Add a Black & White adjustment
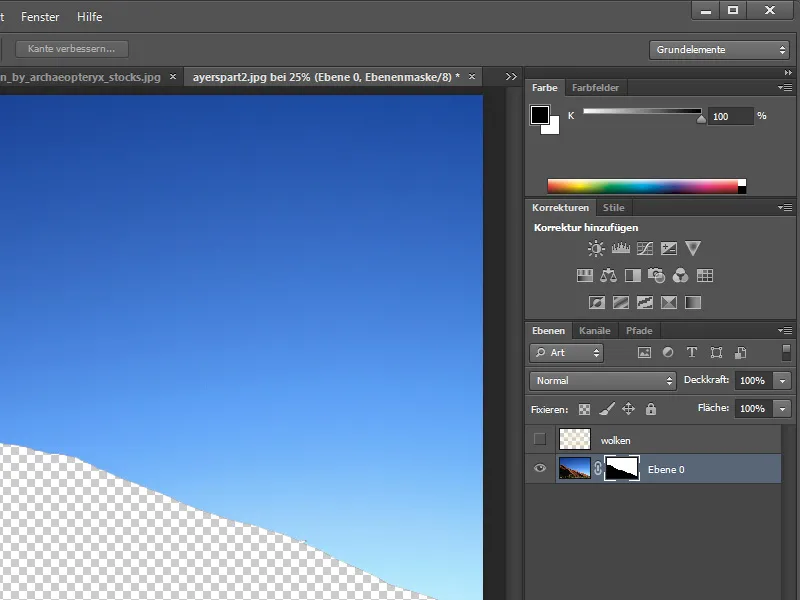This screenshot has width=800, height=600. click(633, 276)
